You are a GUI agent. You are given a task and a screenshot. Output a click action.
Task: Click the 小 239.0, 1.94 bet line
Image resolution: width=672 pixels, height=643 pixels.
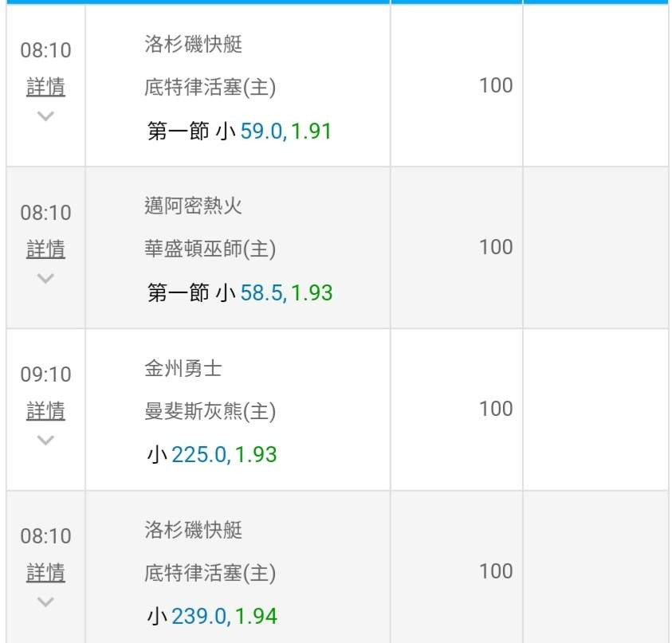(x=211, y=616)
